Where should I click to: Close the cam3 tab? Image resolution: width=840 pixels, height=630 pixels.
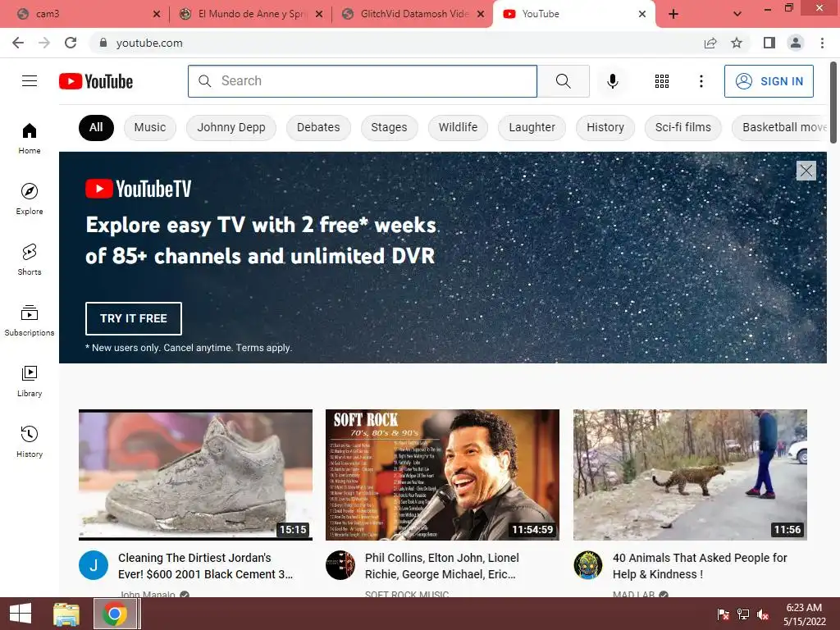coord(157,14)
